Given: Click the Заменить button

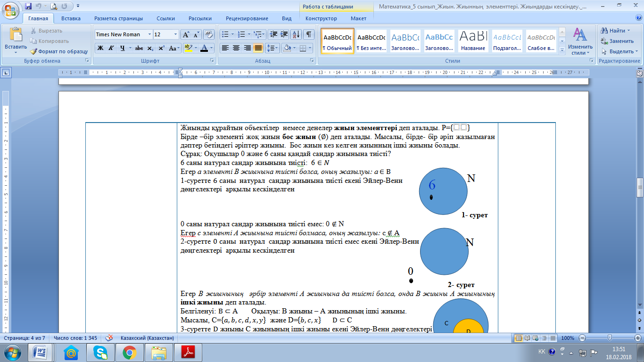Looking at the screenshot, I should click(x=617, y=41).
